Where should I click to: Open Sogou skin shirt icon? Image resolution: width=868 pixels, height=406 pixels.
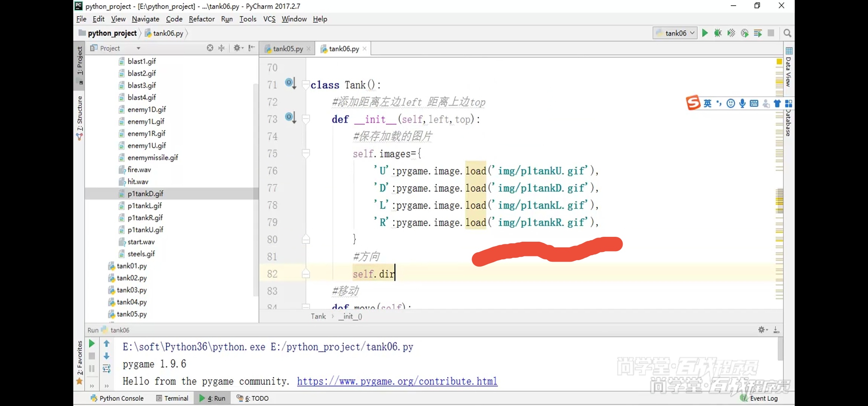point(777,103)
